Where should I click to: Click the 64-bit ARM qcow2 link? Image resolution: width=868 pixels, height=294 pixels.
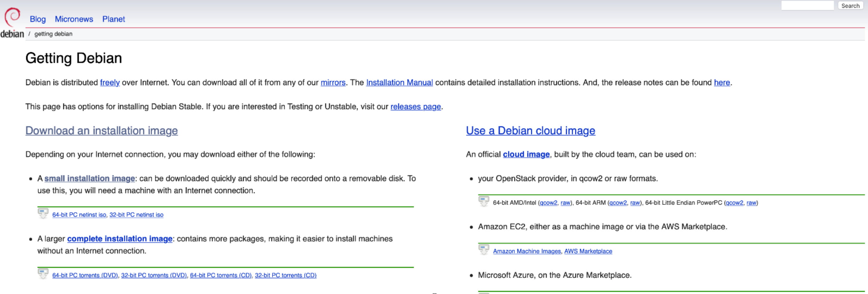tap(618, 203)
